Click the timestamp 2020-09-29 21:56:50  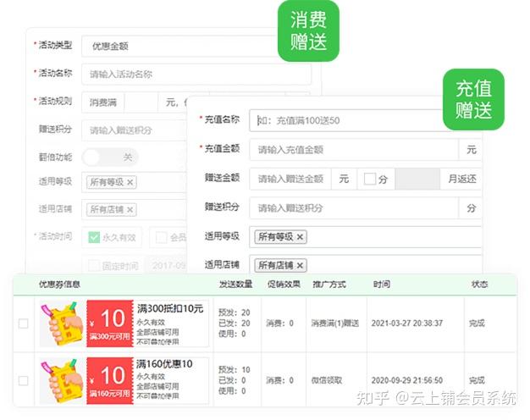coord(407,380)
